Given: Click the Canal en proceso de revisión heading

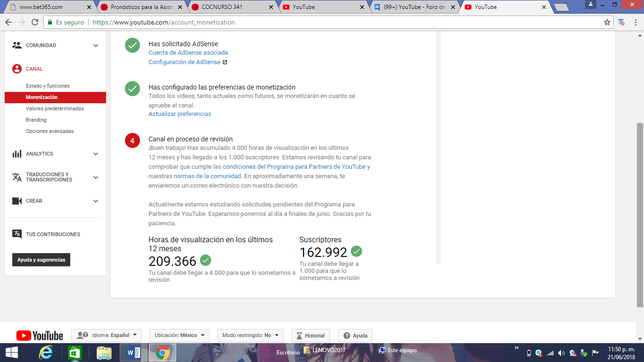Looking at the screenshot, I should (190, 139).
